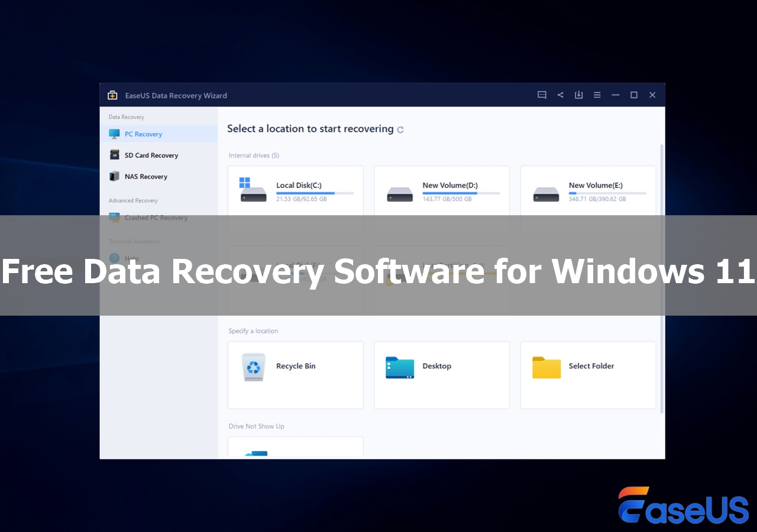
Task: Click the 'Internal drives (5)' section label
Action: [x=254, y=155]
